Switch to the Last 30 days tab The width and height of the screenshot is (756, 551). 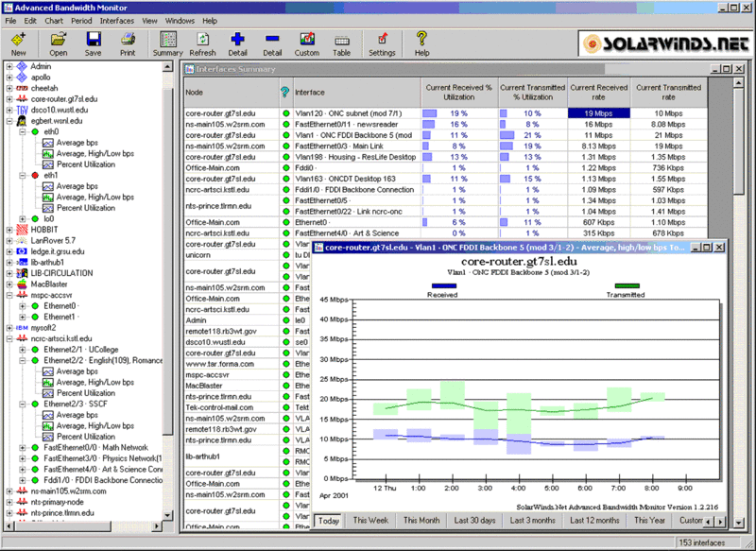point(474,521)
